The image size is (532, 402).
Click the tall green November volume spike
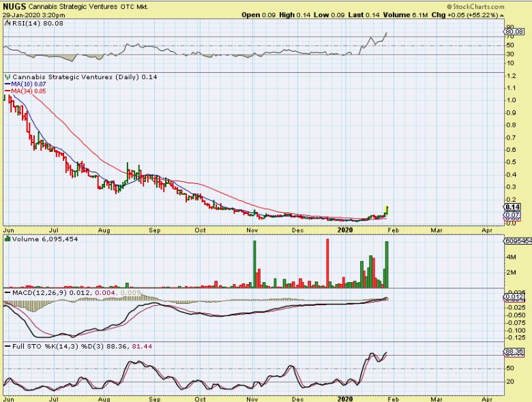[255, 264]
